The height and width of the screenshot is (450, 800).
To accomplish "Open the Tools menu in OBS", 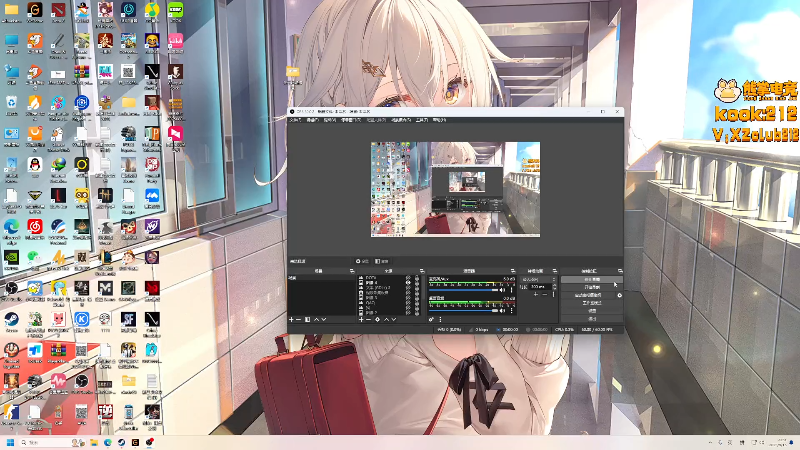I will [421, 120].
